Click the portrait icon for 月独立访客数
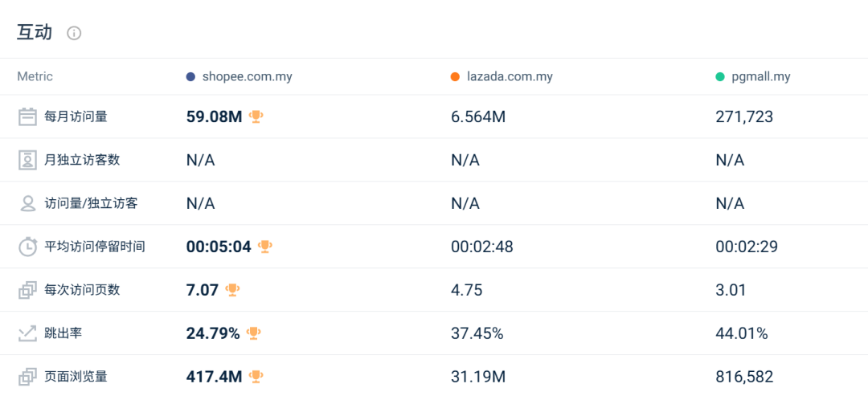868x396 pixels. pyautogui.click(x=28, y=160)
